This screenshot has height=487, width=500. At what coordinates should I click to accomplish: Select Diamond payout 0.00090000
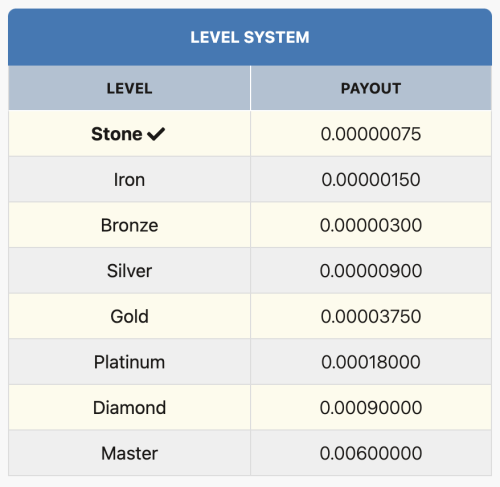click(371, 408)
